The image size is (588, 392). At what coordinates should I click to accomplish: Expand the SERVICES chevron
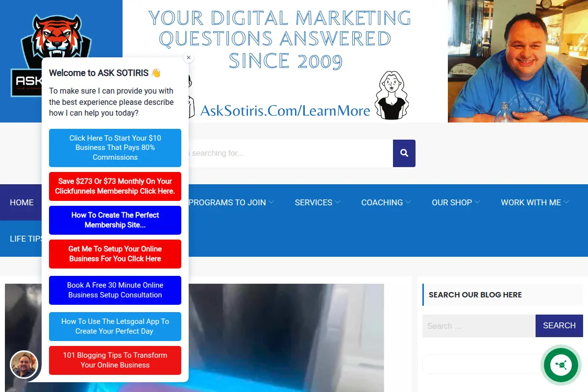[x=338, y=202]
